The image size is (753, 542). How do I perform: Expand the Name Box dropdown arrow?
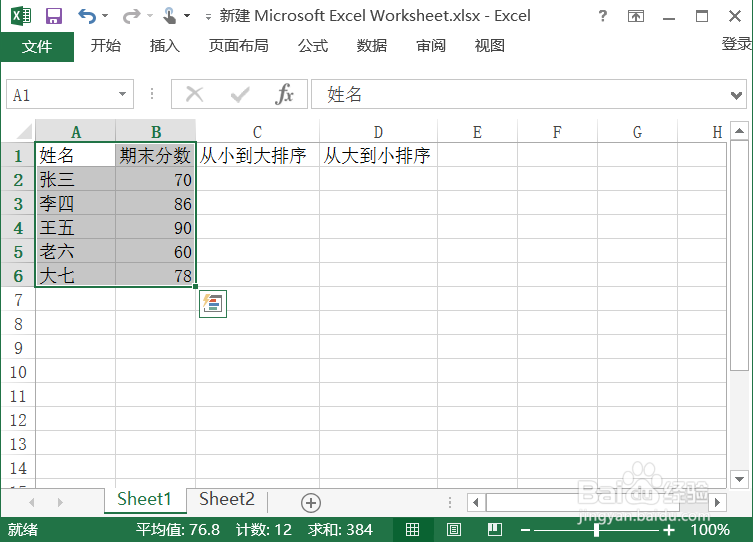pos(122,94)
